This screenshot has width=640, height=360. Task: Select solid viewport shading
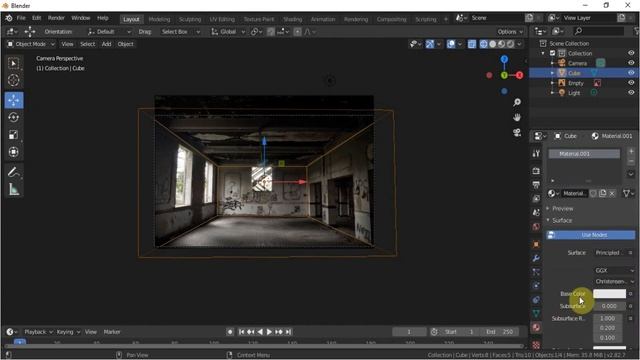click(492, 44)
